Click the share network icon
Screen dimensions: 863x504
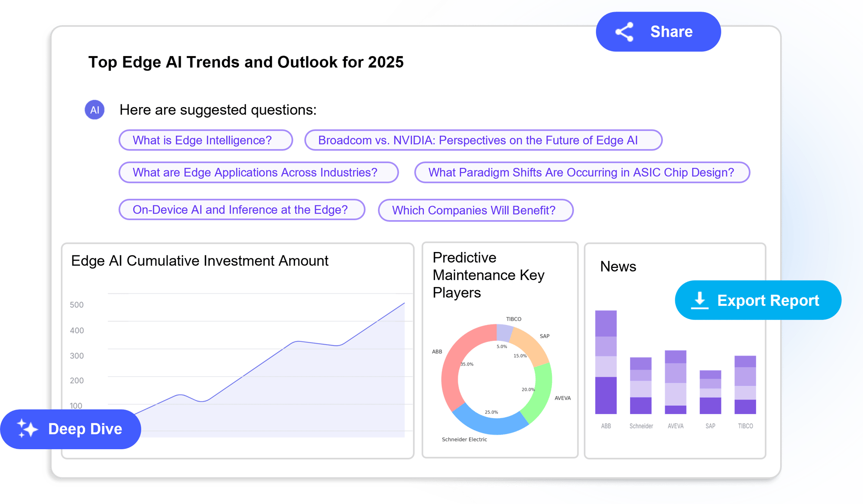click(x=624, y=32)
